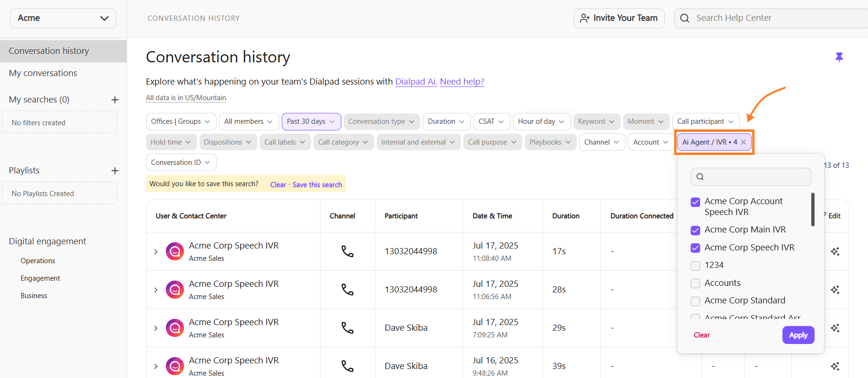Click the Ai sparkle icon on the 29s row

(835, 328)
